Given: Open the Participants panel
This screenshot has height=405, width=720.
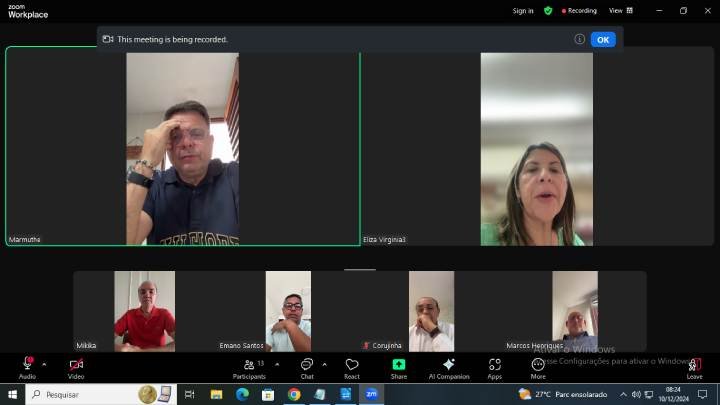Looking at the screenshot, I should coord(249,368).
